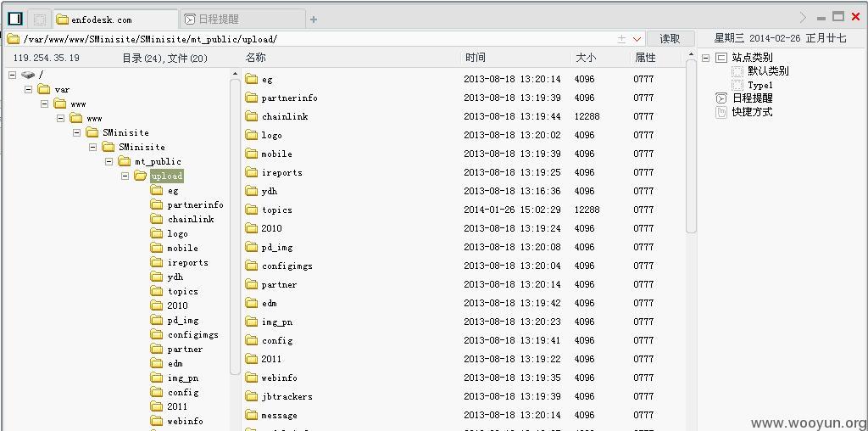Collapse the first SMinisite tree node
The width and height of the screenshot is (868, 431).
(x=76, y=132)
